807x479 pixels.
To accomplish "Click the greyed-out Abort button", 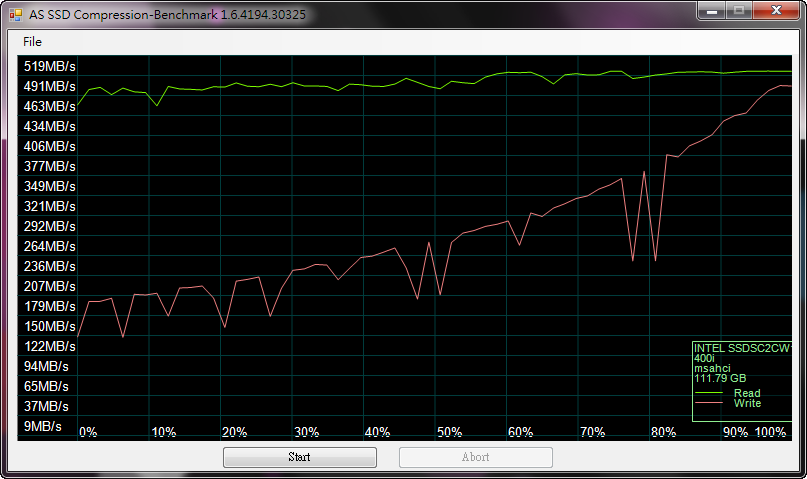I will (x=475, y=457).
